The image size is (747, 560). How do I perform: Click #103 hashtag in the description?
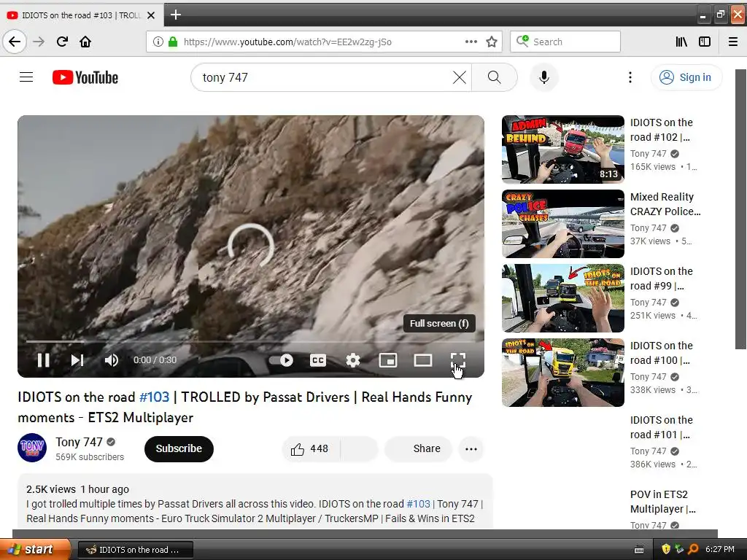pyautogui.click(x=418, y=504)
